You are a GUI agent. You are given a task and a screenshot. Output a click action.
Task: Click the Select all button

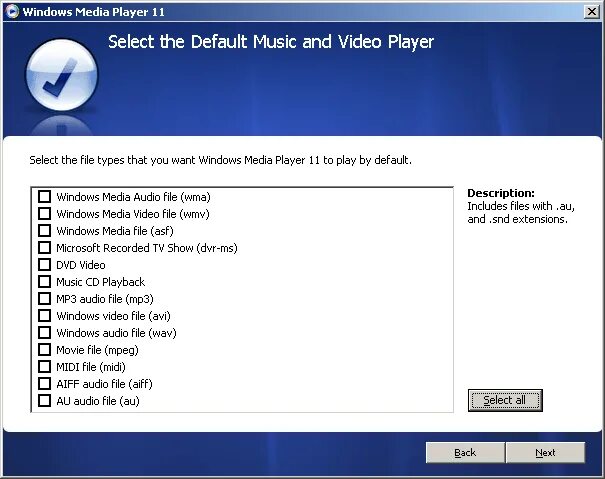coord(505,400)
